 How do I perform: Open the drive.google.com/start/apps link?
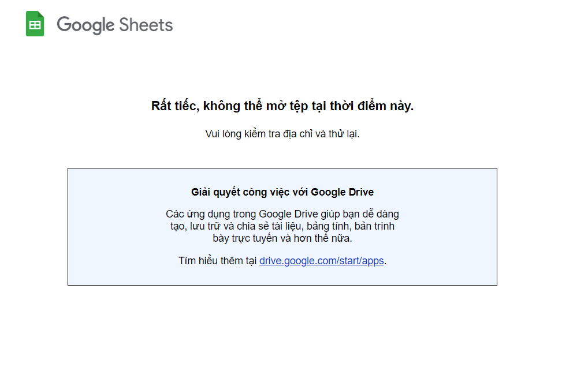tap(322, 261)
